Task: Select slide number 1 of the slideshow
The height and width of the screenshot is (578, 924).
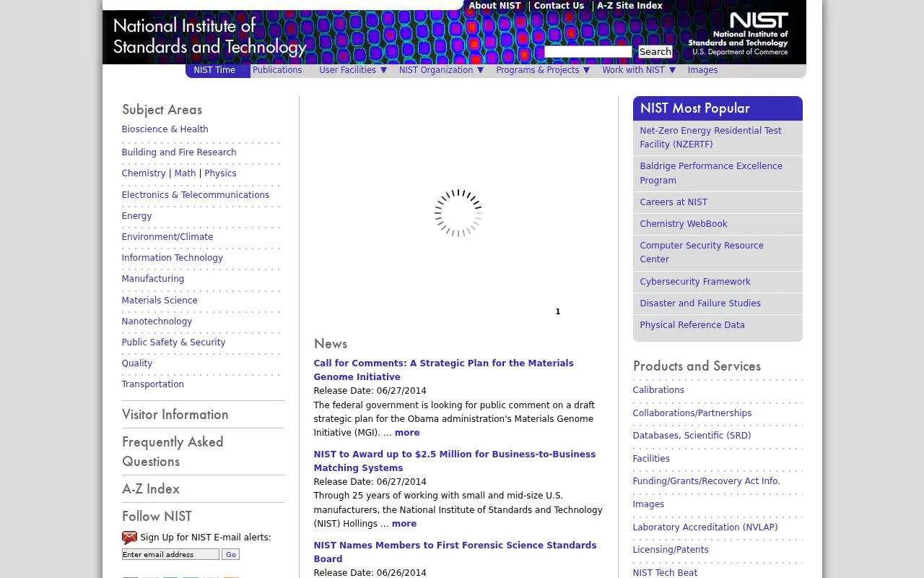Action: point(557,312)
